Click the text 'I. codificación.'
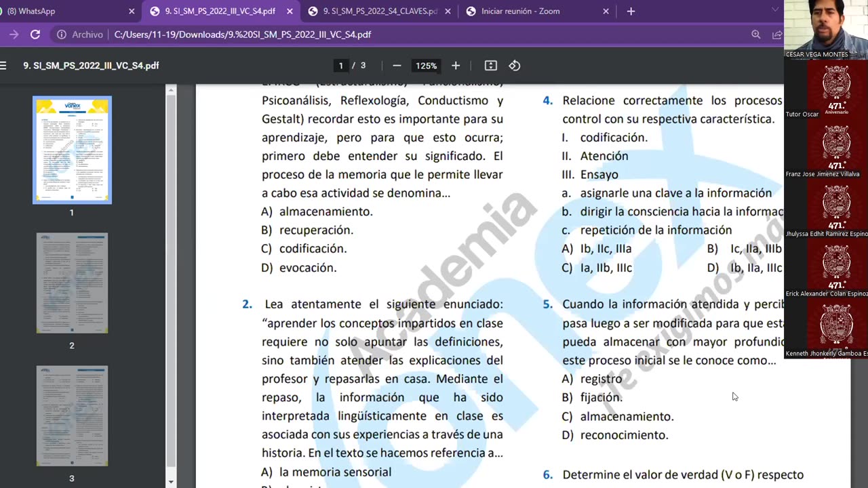This screenshot has height=488, width=868. point(605,138)
